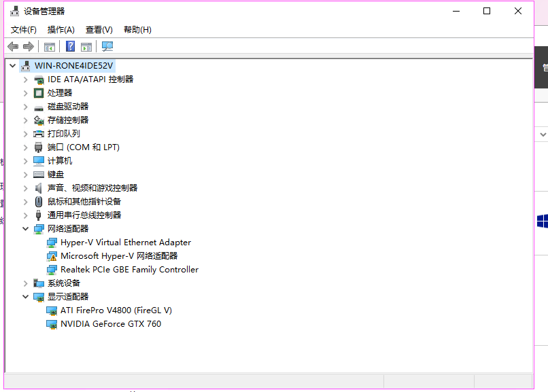Click the 计算机 monitor icon
This screenshot has height=392, width=548.
pos(39,161)
